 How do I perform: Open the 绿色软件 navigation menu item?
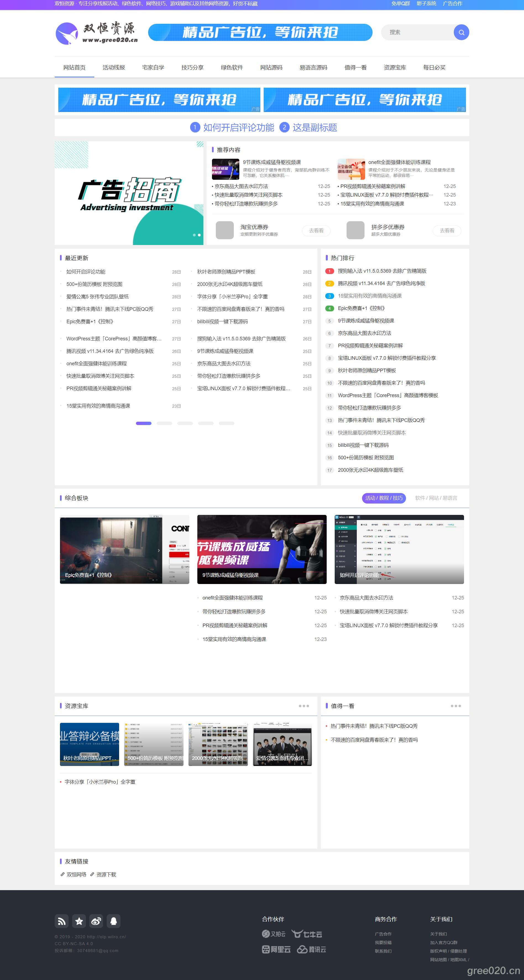point(232,67)
